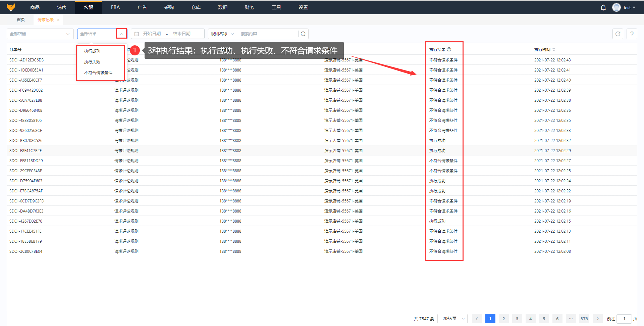644x326 pixels.
Task: Click timestamp 2021-07-22 12:02:43
Action: pyautogui.click(x=552, y=60)
